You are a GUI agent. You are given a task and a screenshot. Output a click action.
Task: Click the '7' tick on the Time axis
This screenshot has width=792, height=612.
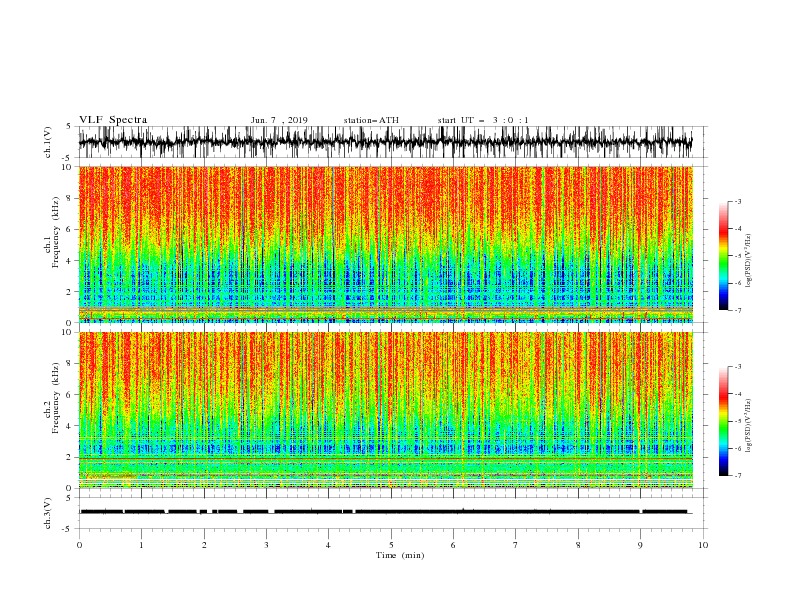(516, 545)
